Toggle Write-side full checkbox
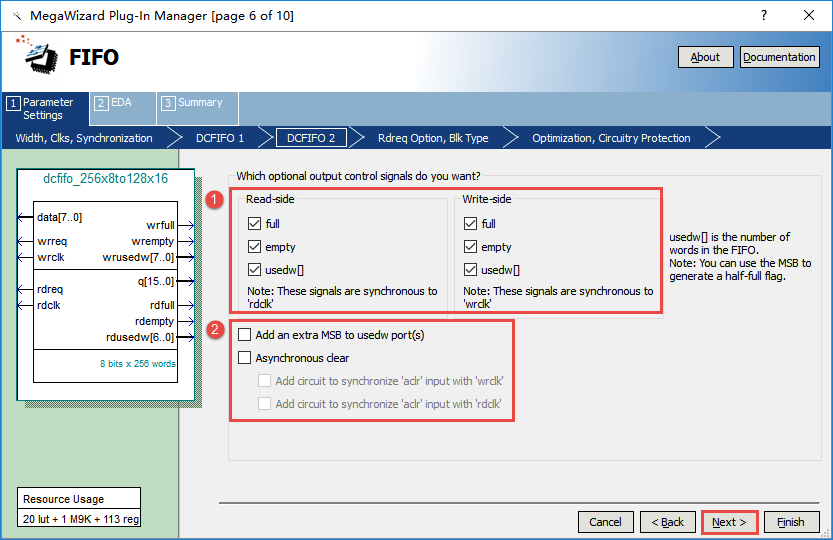The width and height of the screenshot is (833, 540). point(470,224)
